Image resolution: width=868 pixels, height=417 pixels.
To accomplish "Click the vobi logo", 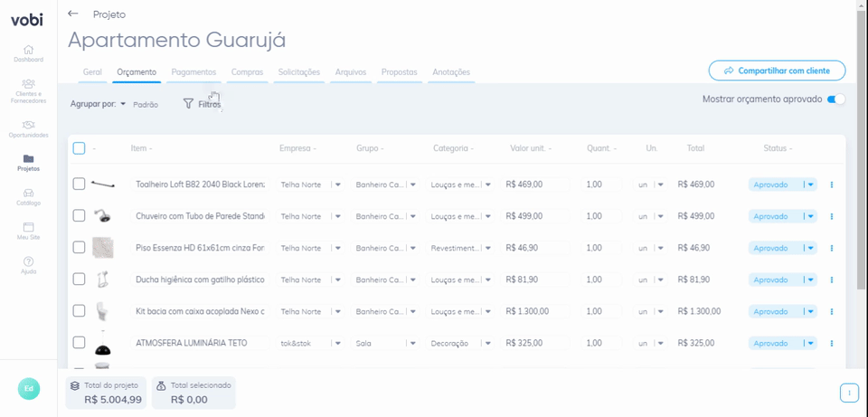I will [26, 21].
